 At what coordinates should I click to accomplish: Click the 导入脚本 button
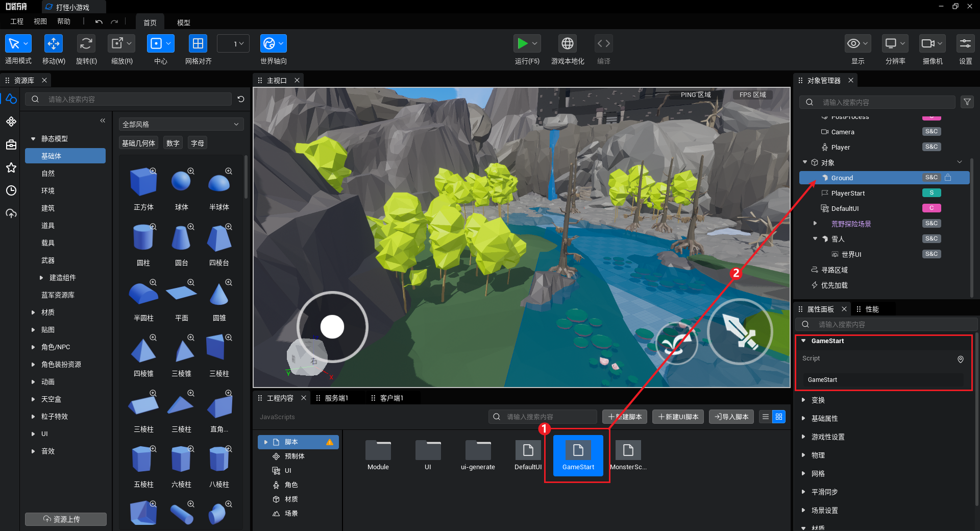click(731, 417)
